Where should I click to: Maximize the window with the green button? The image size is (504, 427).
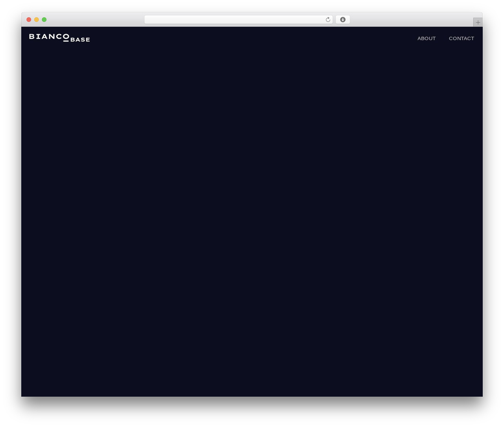pos(44,20)
